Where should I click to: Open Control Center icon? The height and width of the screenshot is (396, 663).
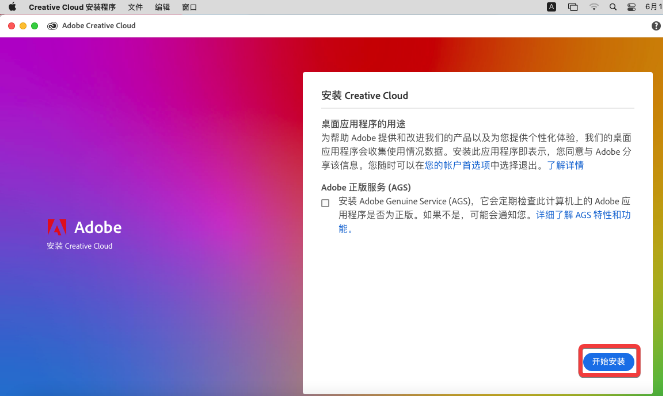[x=631, y=7]
